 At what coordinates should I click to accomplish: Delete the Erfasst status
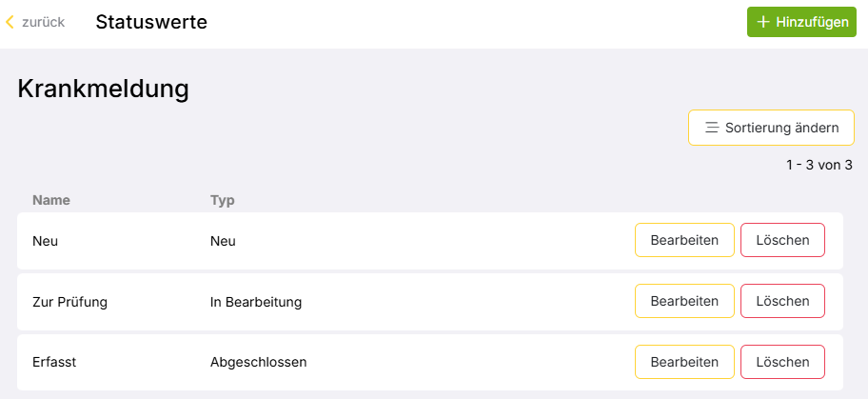coord(782,362)
